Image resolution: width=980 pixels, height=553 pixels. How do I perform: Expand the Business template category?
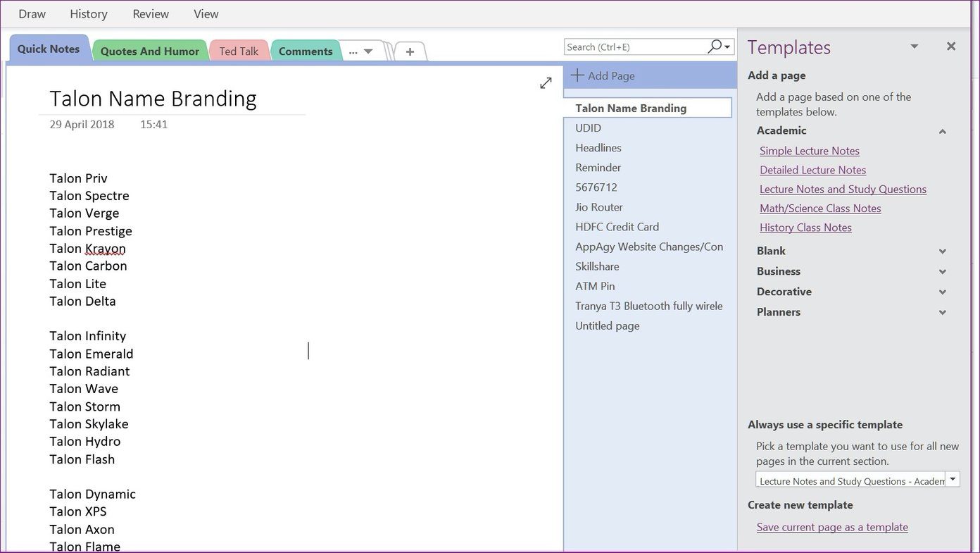point(943,272)
